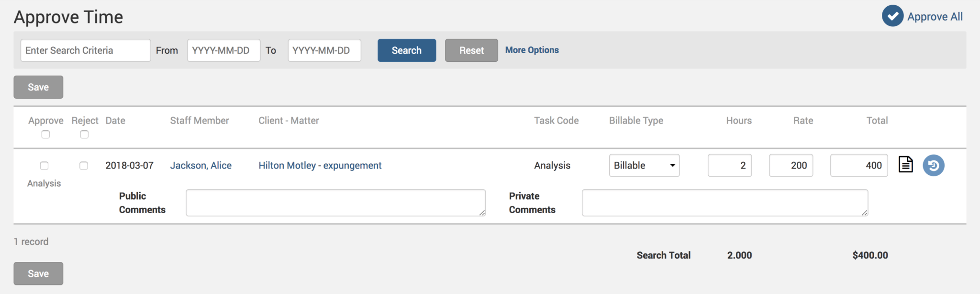Click the From date field
This screenshot has height=294, width=980.
[x=223, y=50]
